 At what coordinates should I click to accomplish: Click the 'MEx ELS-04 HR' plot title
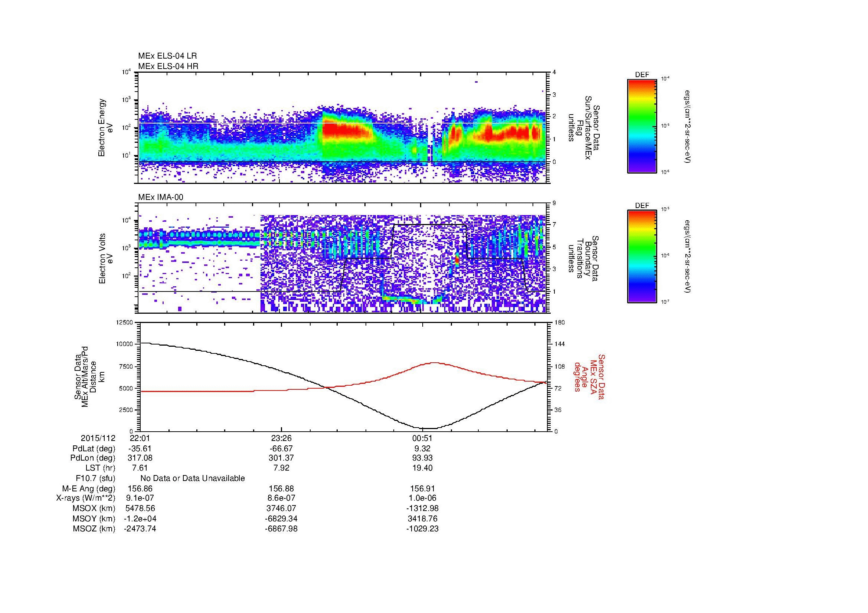pyautogui.click(x=168, y=66)
